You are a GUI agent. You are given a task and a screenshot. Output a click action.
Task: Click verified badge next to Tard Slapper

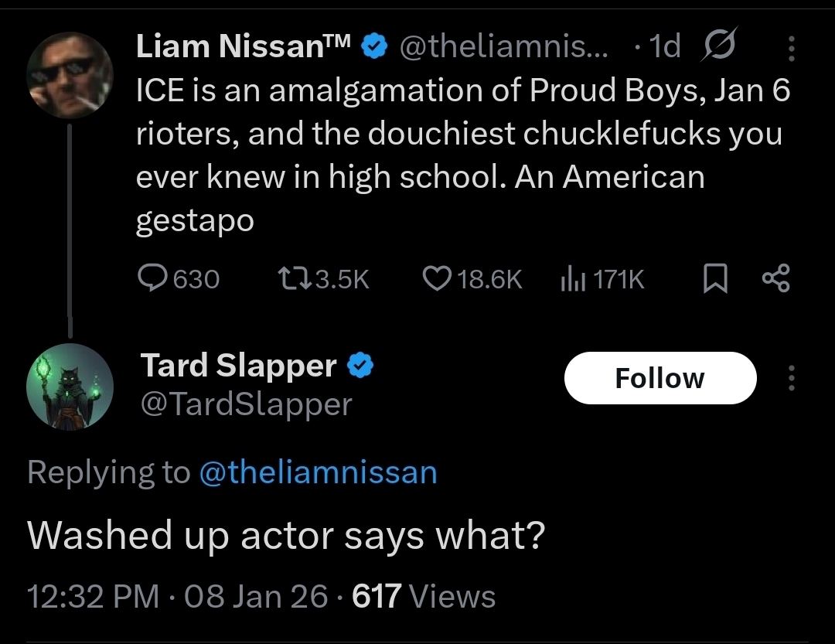[x=360, y=366]
